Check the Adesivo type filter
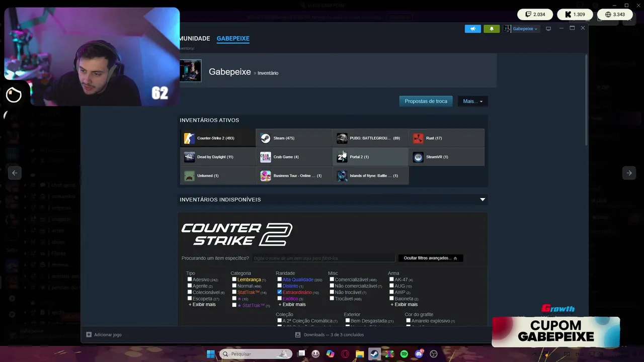 point(190,280)
